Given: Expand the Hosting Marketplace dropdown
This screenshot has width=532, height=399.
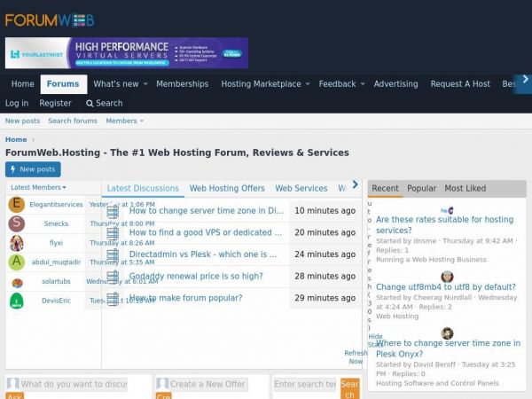Looking at the screenshot, I should [x=308, y=84].
